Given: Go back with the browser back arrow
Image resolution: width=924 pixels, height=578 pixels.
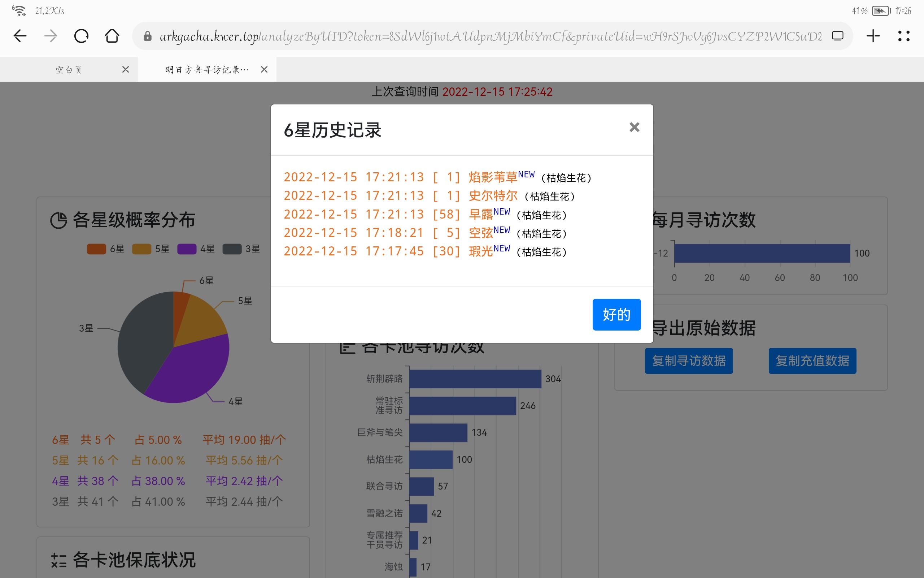Looking at the screenshot, I should pos(20,36).
